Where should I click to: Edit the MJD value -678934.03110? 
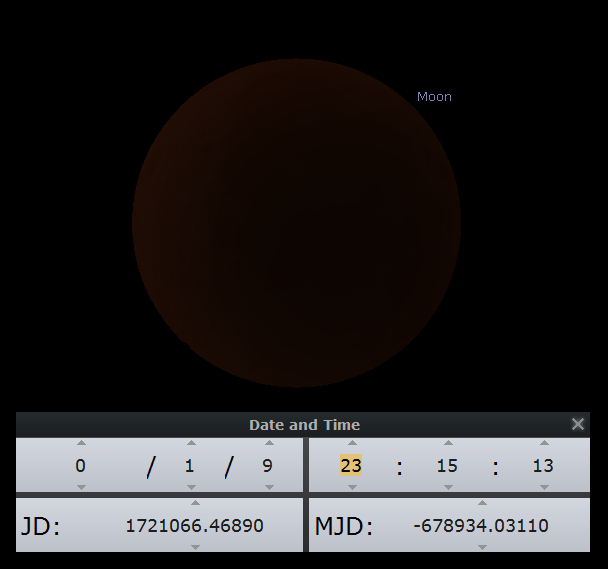(x=481, y=526)
